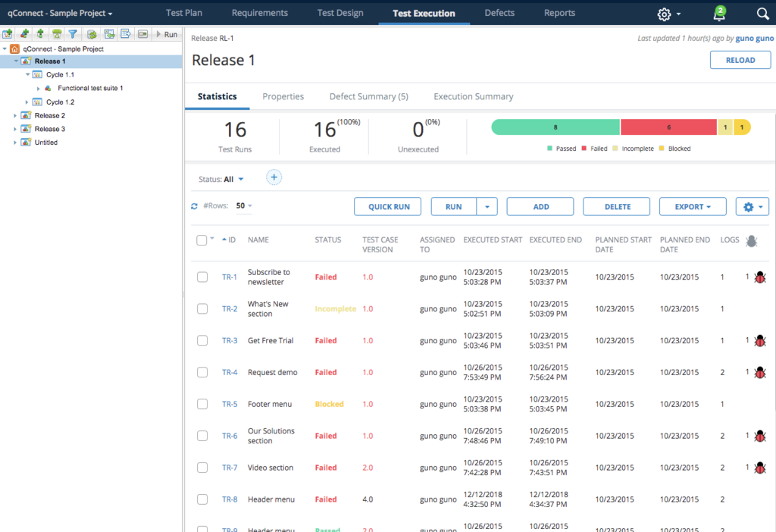Image resolution: width=776 pixels, height=532 pixels.
Task: Click the green recycle bin delete icon
Action: click(57, 34)
